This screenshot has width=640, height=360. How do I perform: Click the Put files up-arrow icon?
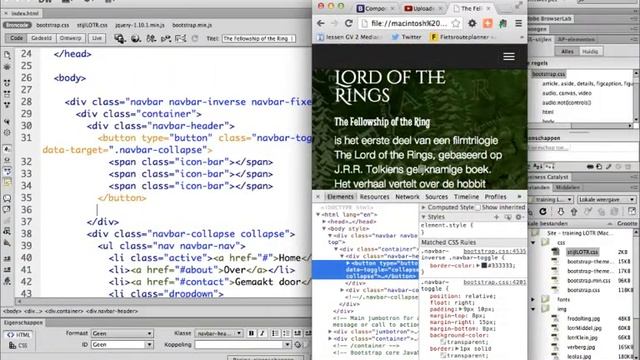click(x=574, y=211)
